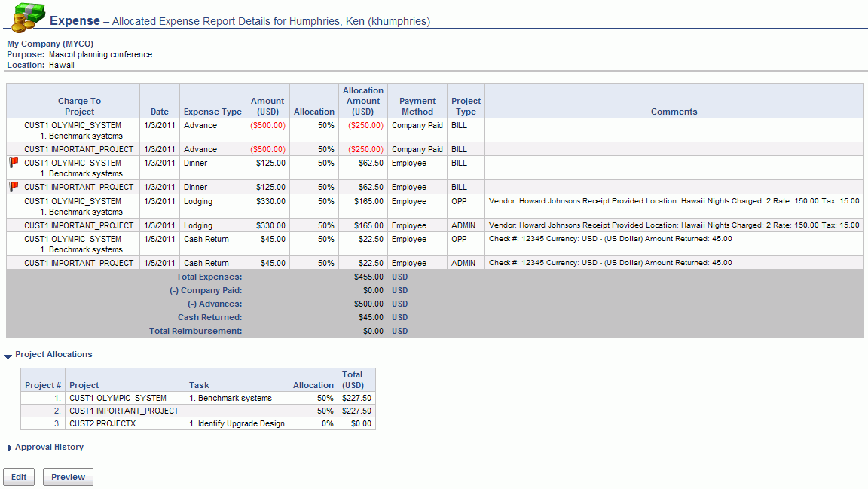
Task: Click the red flag on OLYMPIC_SYSTEM Dinner row
Action: coord(14,162)
